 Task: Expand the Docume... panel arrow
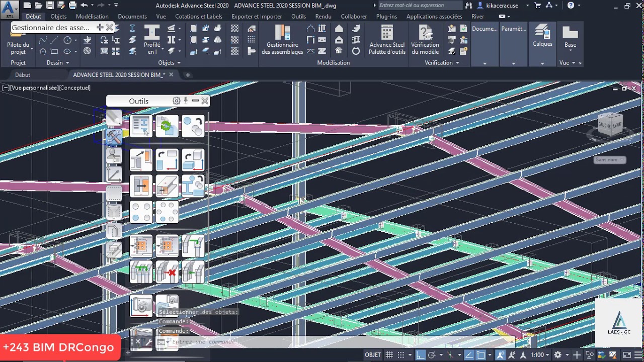pos(485,63)
